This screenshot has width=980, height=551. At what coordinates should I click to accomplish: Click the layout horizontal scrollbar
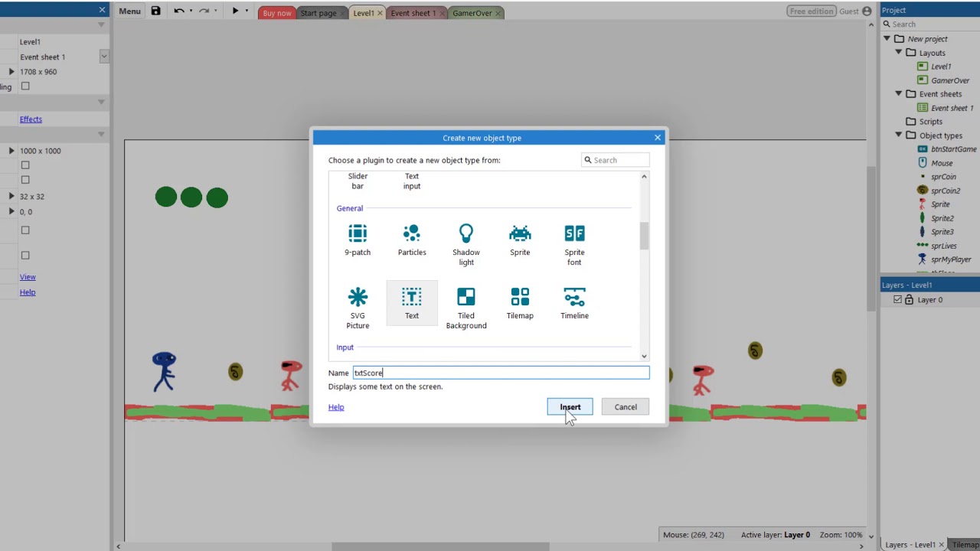tap(440, 546)
